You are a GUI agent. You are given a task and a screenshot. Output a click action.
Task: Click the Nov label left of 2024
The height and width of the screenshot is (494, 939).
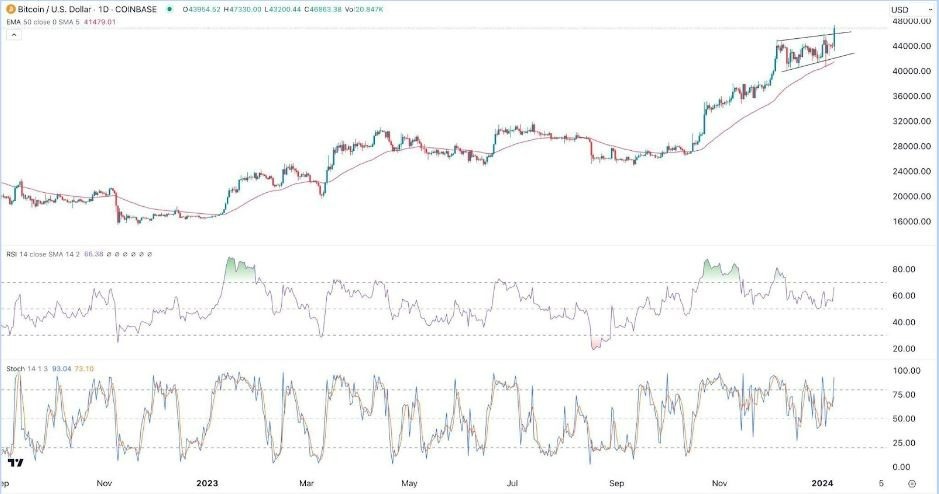click(719, 483)
